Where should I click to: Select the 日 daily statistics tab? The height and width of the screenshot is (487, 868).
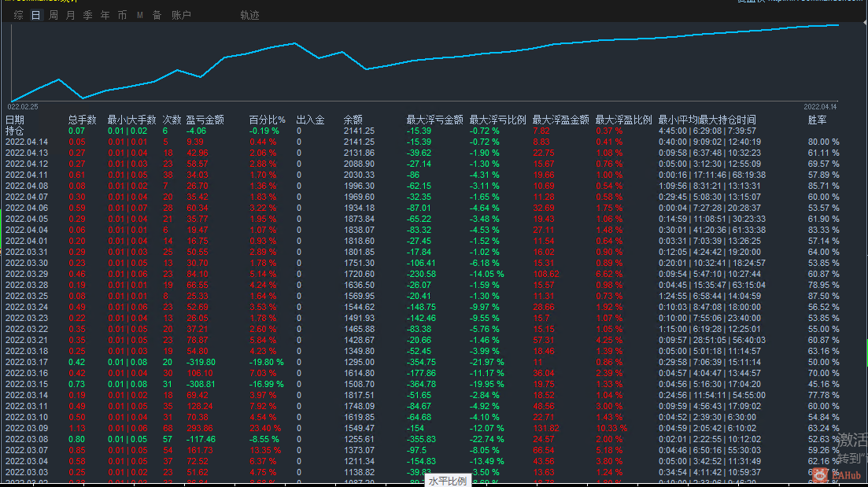click(x=36, y=15)
